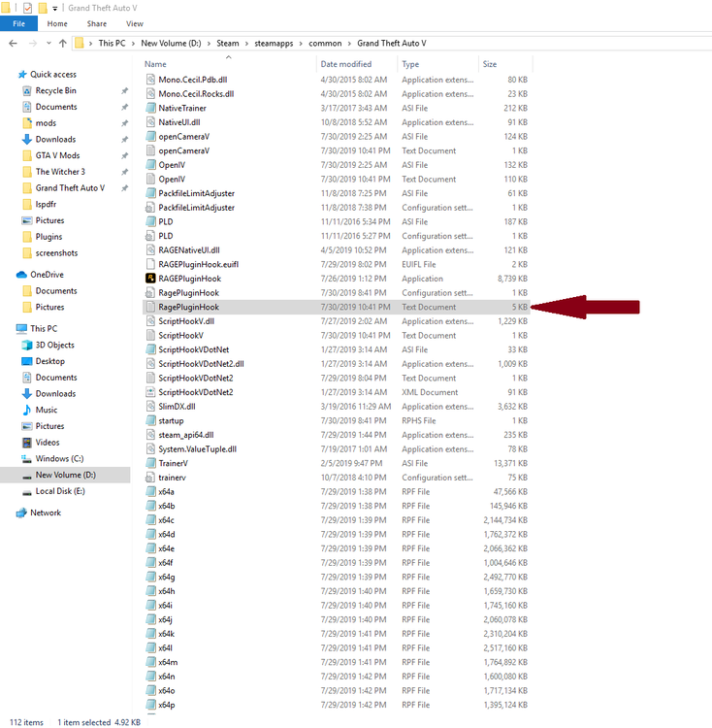
Task: Select Network in navigation pane
Action: pyautogui.click(x=46, y=513)
